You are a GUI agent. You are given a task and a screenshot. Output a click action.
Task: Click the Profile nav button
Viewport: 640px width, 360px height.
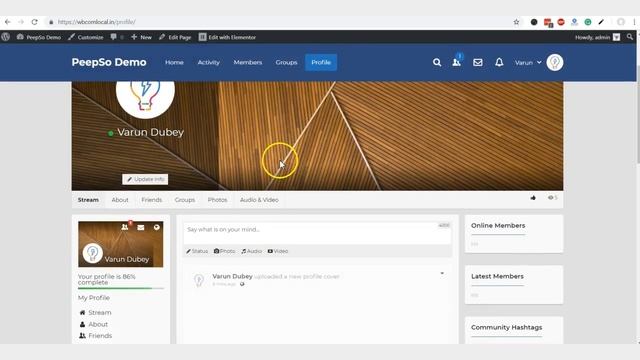coord(321,62)
